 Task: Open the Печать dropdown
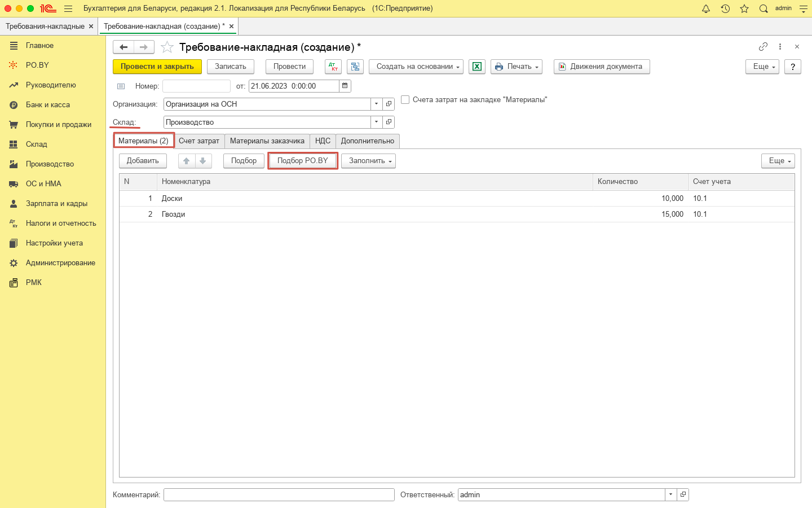click(517, 67)
